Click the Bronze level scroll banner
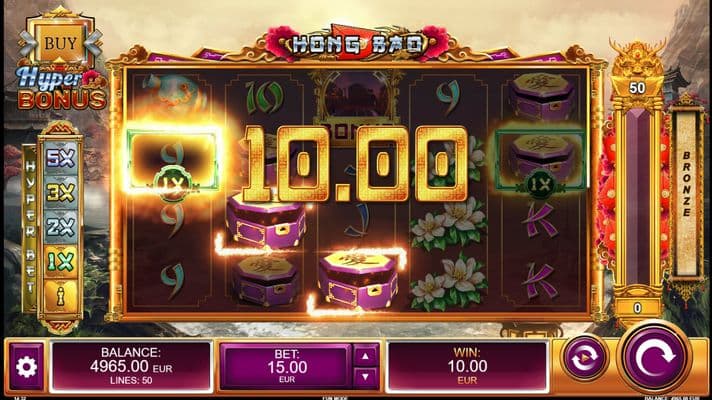Viewport: 712px width, 400px height. pos(686,193)
